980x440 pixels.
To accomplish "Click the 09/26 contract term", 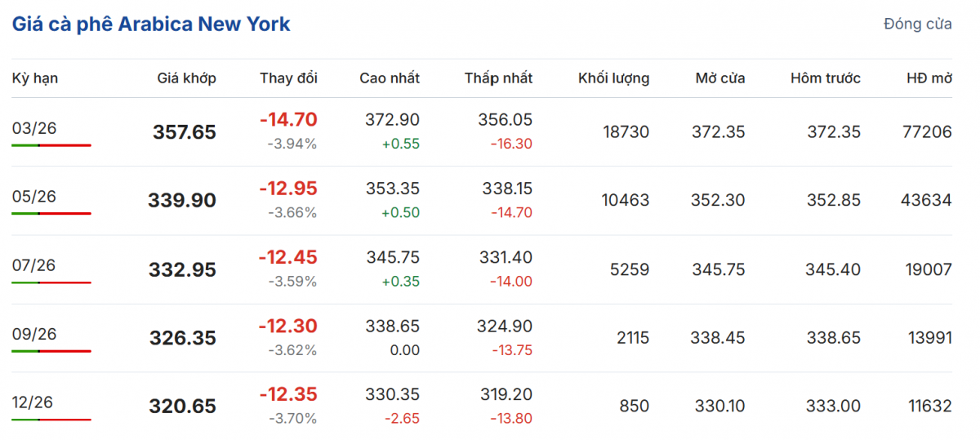I will click(34, 334).
